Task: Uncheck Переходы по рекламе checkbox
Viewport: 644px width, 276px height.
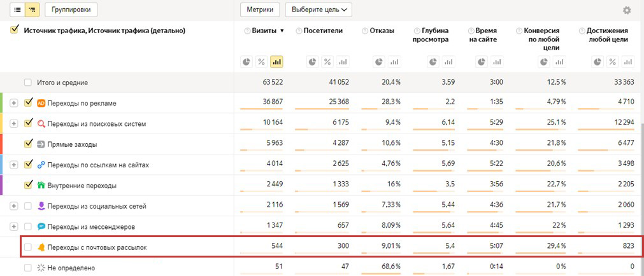Action: (27, 103)
